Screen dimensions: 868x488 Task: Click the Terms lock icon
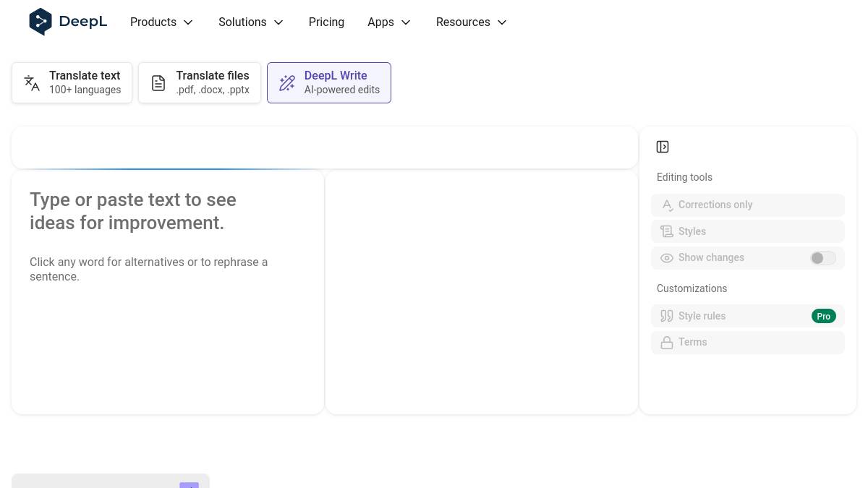click(667, 343)
